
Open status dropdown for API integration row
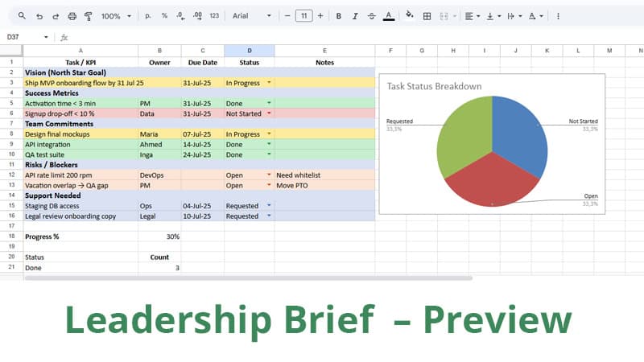click(x=269, y=144)
